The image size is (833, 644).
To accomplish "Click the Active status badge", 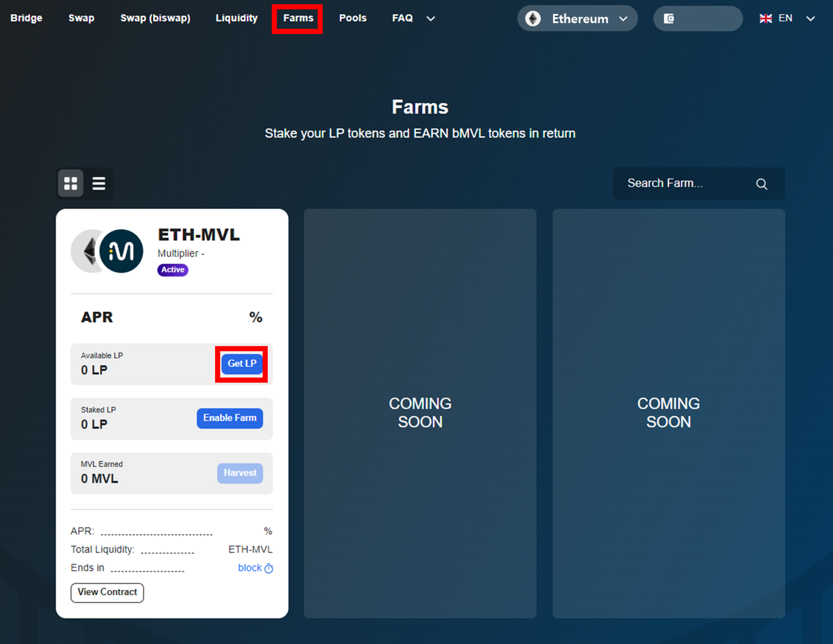I will (172, 270).
